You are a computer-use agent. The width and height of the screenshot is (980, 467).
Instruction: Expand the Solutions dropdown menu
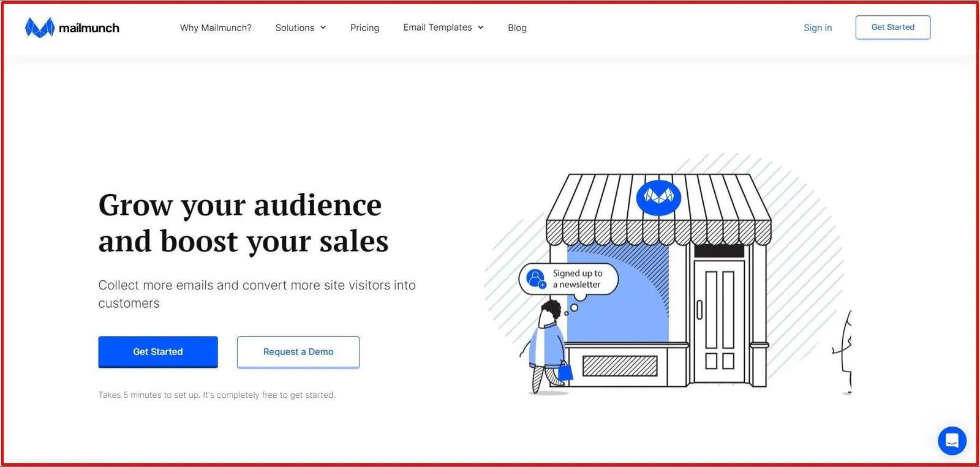click(301, 28)
